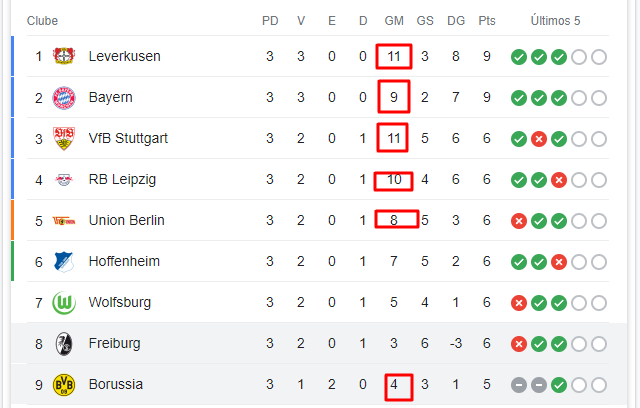Screen dimensions: 640x408
Task: Click the Union Berlin logo
Action: tap(64, 221)
